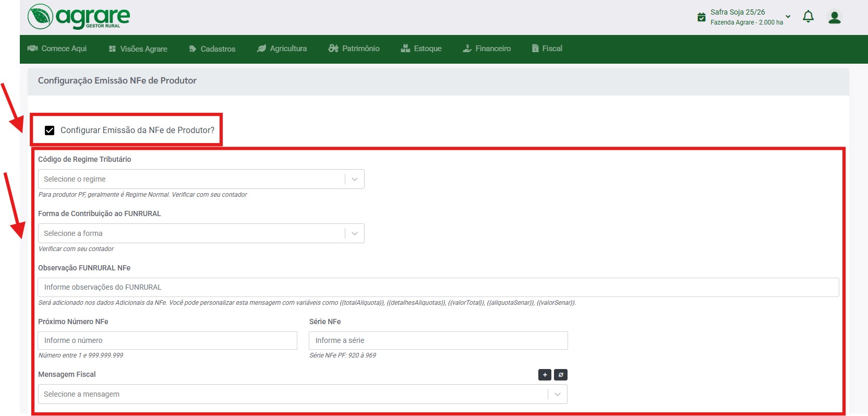868x416 pixels.
Task: Open the user profile icon
Action: [x=835, y=17]
